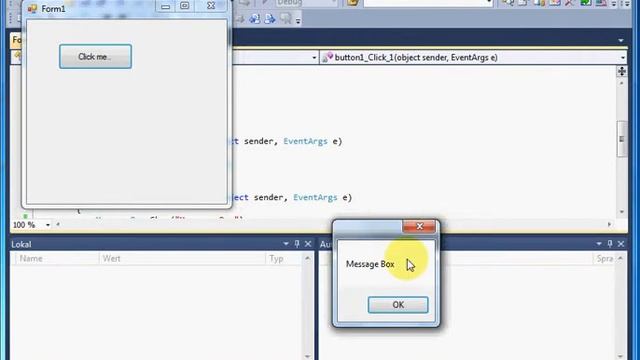Click the Lokal panel scroll down arrow
This screenshot has width=640, height=360.
click(x=308, y=357)
